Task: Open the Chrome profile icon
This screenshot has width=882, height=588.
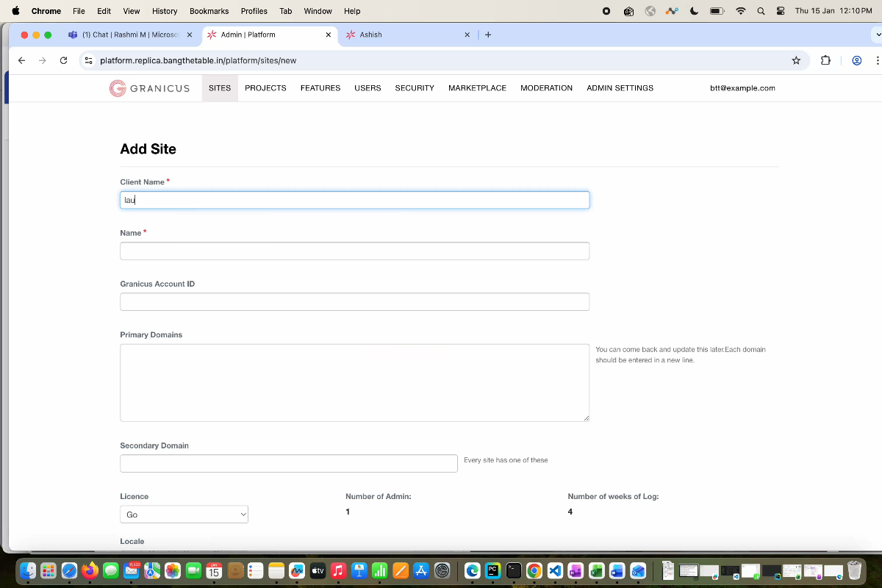Action: 856,60
